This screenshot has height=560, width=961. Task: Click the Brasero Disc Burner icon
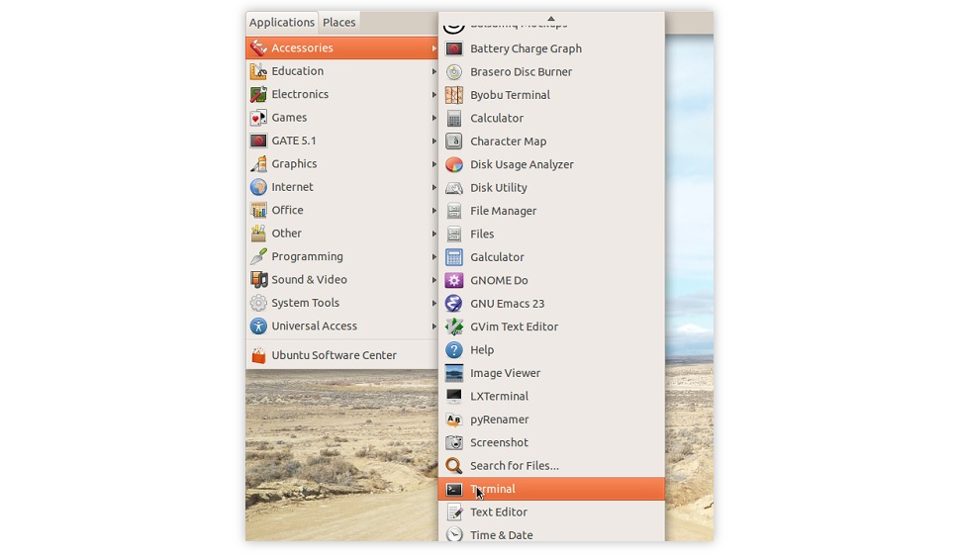[454, 71]
